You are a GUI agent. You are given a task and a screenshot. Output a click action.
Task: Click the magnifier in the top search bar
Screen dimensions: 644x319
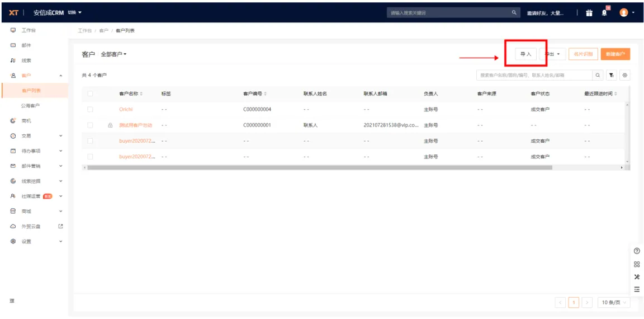[514, 13]
